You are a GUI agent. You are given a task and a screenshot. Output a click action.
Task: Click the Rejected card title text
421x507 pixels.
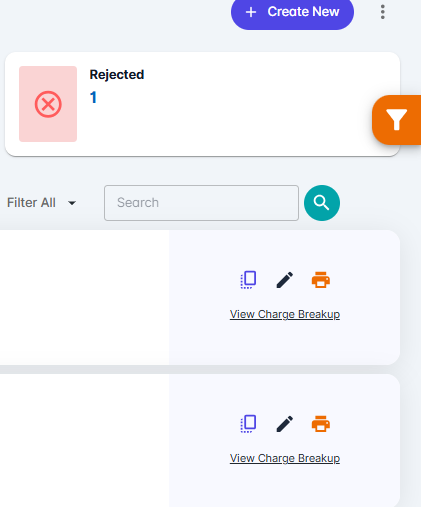point(117,74)
